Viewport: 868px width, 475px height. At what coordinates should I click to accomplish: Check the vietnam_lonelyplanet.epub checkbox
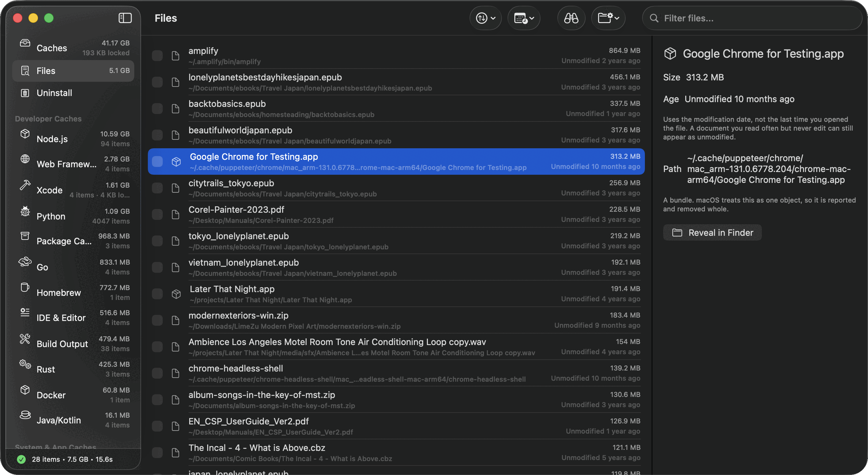pos(157,267)
